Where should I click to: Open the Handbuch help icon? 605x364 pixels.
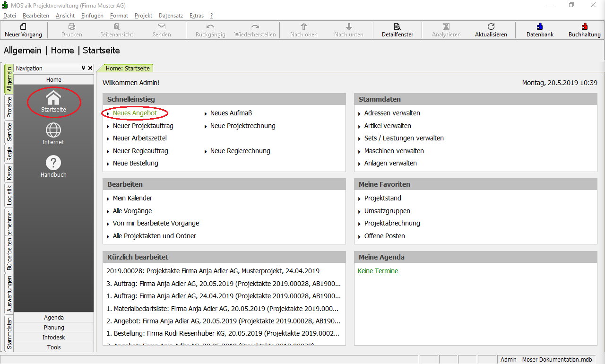[53, 163]
